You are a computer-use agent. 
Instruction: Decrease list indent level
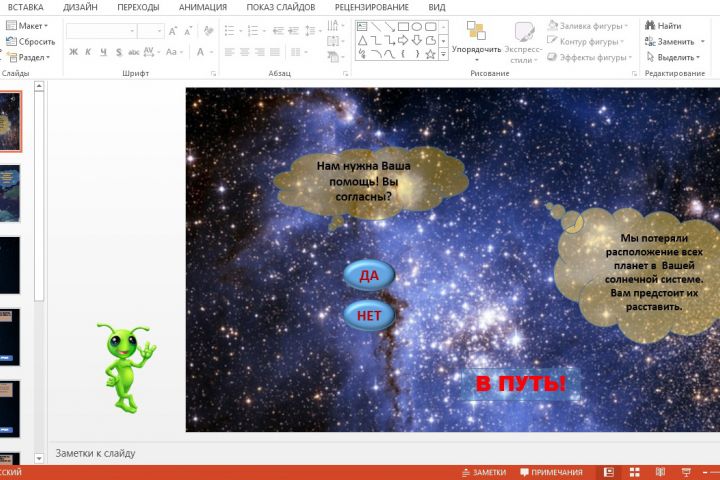coord(278,31)
